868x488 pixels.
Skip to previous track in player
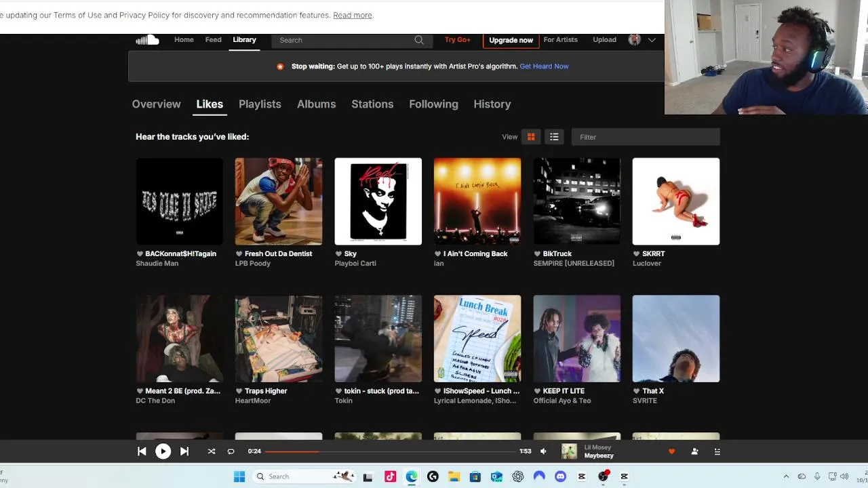(142, 451)
